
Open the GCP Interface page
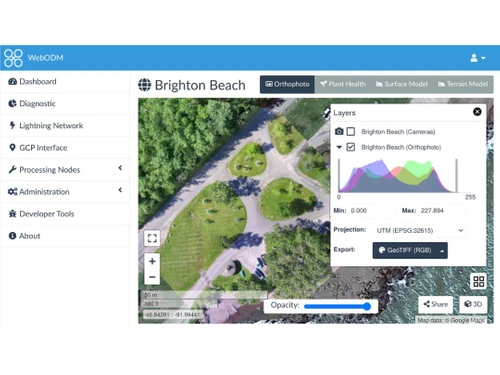click(x=65, y=148)
